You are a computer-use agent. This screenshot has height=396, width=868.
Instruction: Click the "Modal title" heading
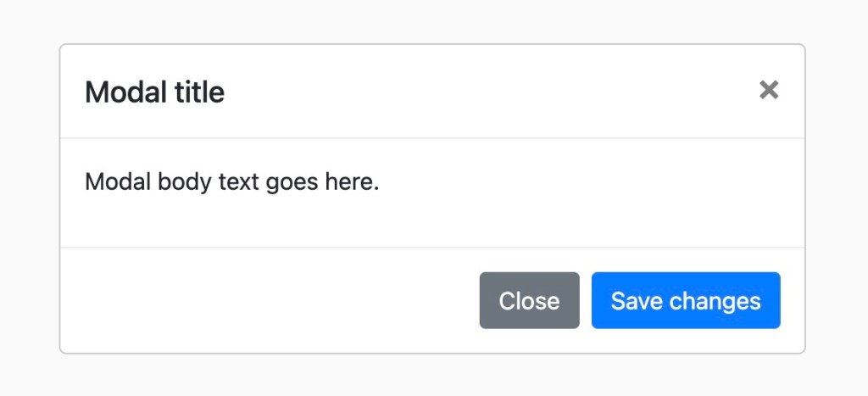pyautogui.click(x=155, y=92)
